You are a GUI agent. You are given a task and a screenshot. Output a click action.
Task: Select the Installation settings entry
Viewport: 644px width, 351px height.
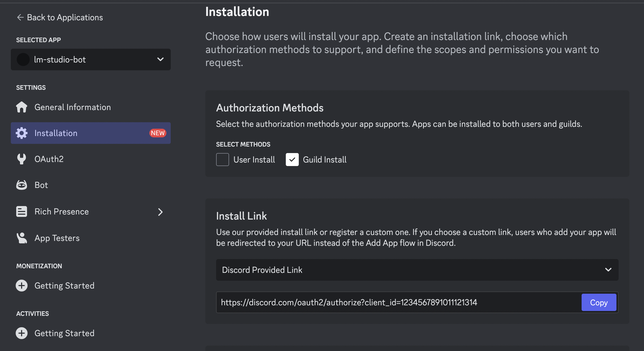(56, 133)
